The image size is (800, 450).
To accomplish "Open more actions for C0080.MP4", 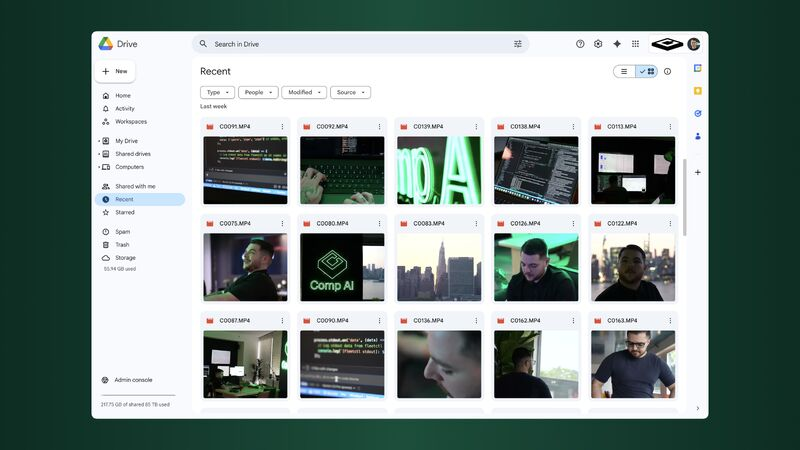I will (x=379, y=223).
